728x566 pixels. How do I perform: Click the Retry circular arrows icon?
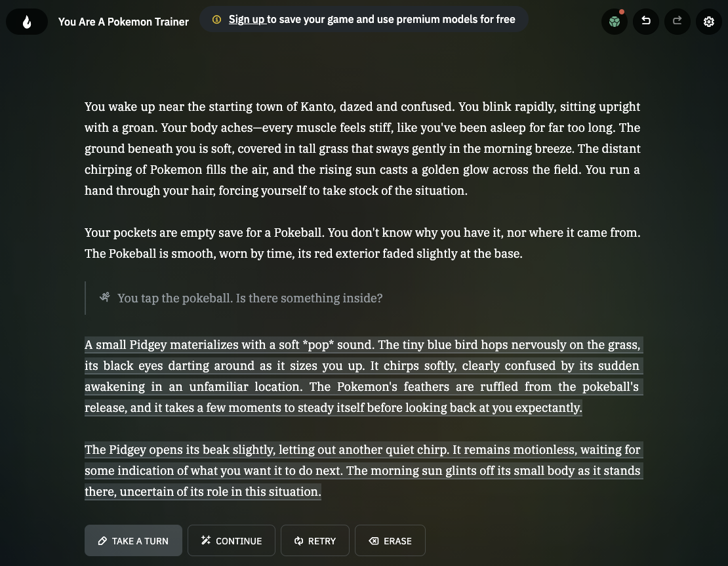[299, 541]
